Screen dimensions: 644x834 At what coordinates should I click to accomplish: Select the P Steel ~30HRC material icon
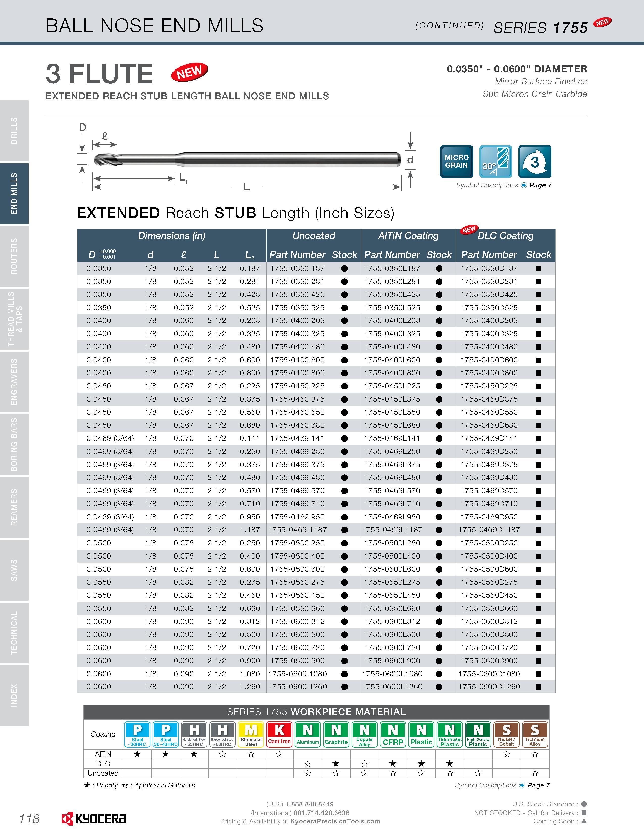[x=137, y=734]
